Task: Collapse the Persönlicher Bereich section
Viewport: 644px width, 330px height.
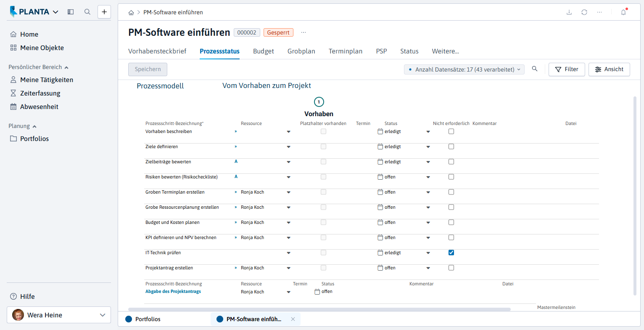Action: coord(39,67)
